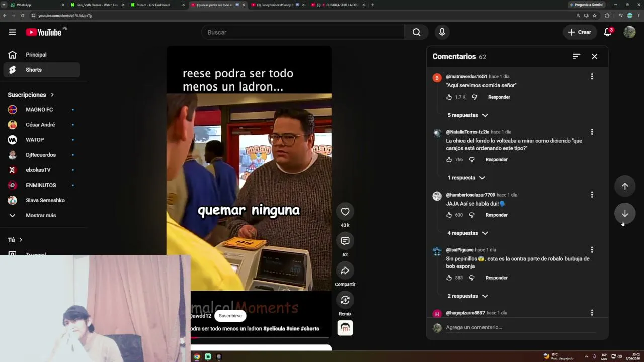Go to the next short

coord(625,214)
